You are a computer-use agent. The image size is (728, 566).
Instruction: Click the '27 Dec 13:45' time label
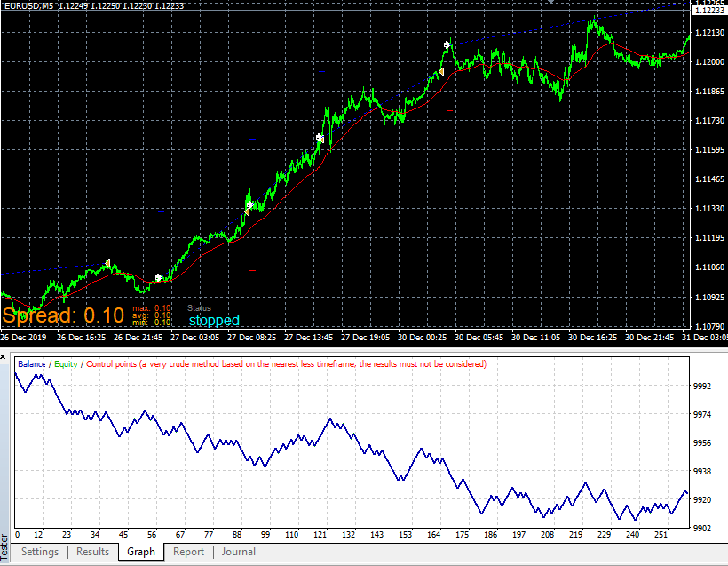point(309,338)
